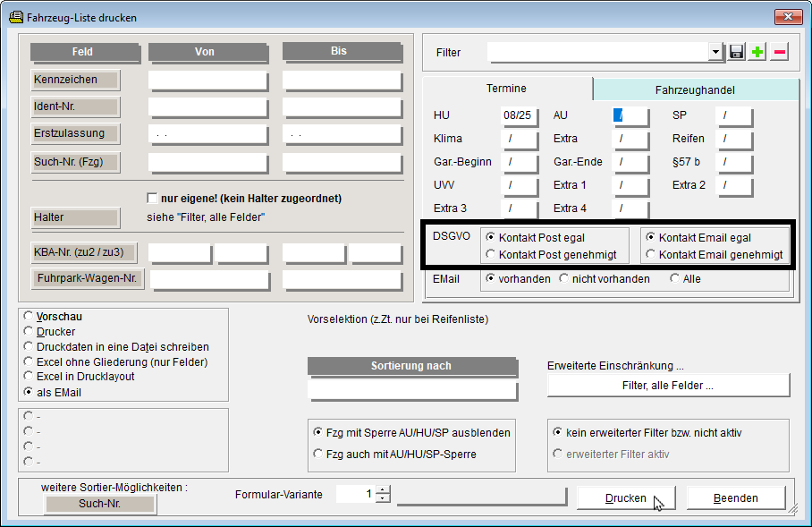Save the current filter with disk icon
The image size is (812, 527).
[736, 52]
